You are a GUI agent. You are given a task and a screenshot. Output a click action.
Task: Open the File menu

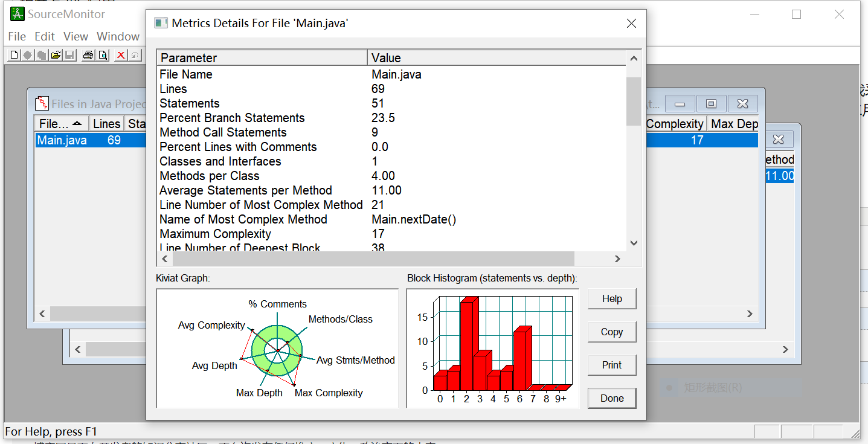coord(17,36)
